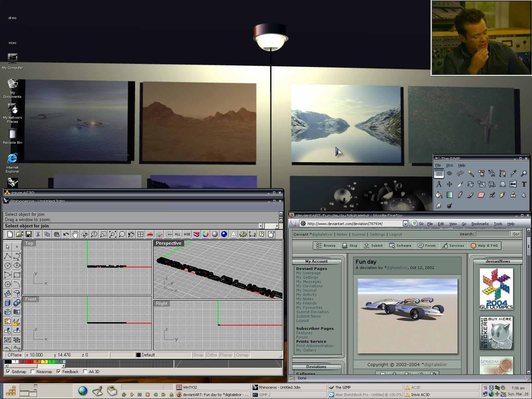
Task: Select GIMP Intelligent Scissors tool
Action: point(492,174)
